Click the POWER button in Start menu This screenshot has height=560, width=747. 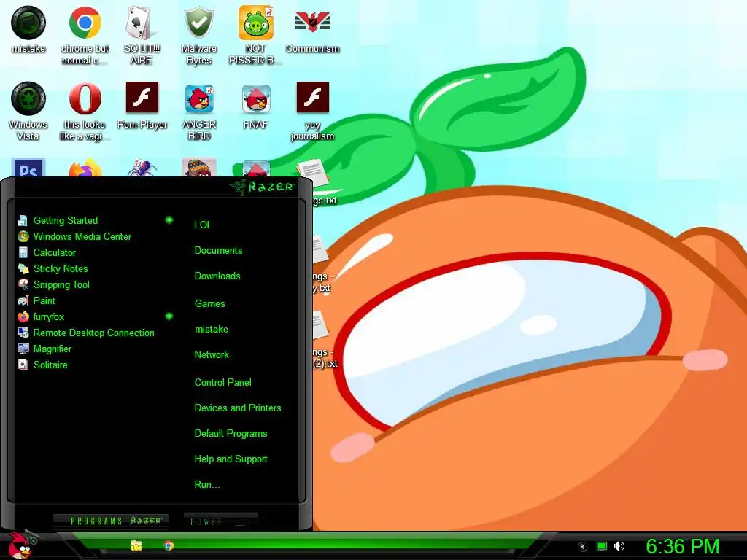tap(220, 521)
